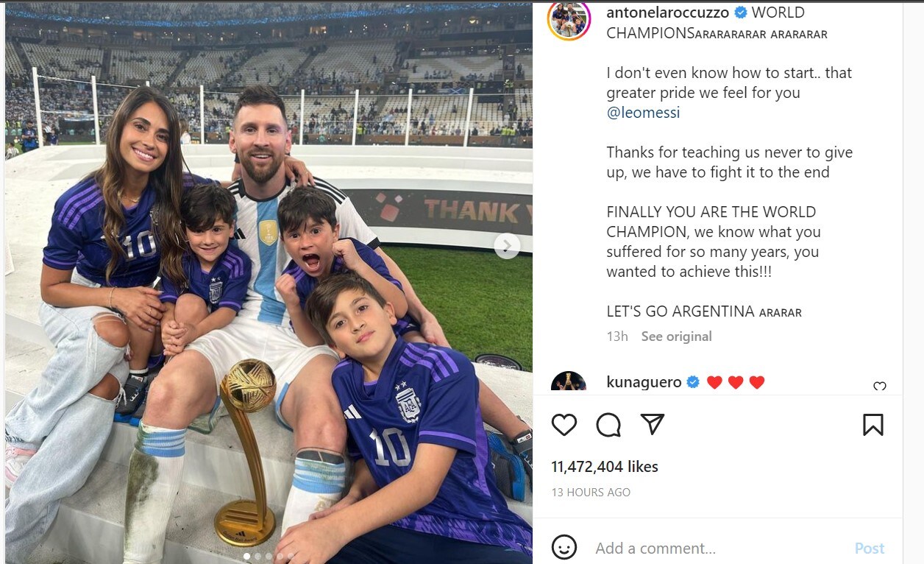The image size is (924, 564).
Task: Open the emoji picker in the comment box
Action: point(564,548)
